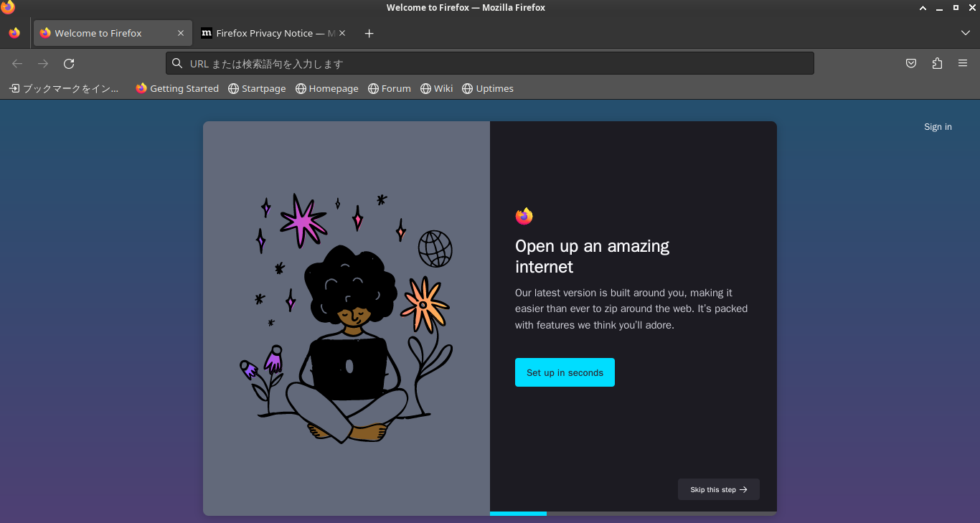The image size is (980, 523).
Task: Close the Welcome to Firefox tab
Action: coord(181,33)
